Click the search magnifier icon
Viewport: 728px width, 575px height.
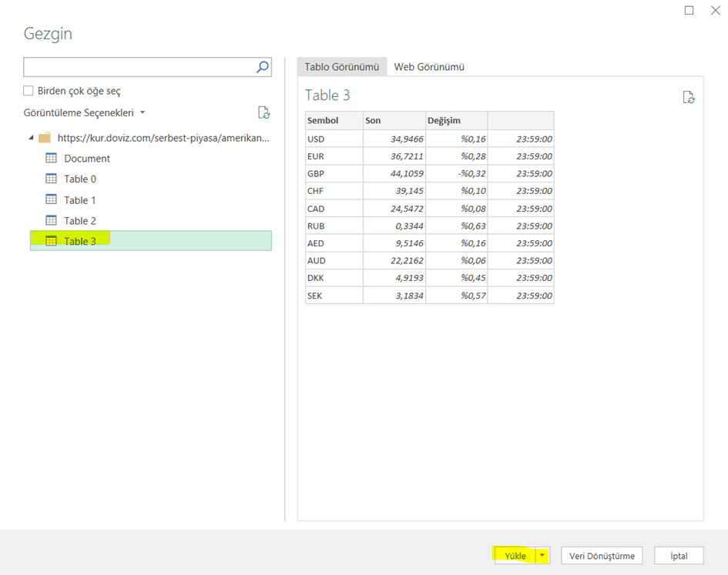point(263,67)
